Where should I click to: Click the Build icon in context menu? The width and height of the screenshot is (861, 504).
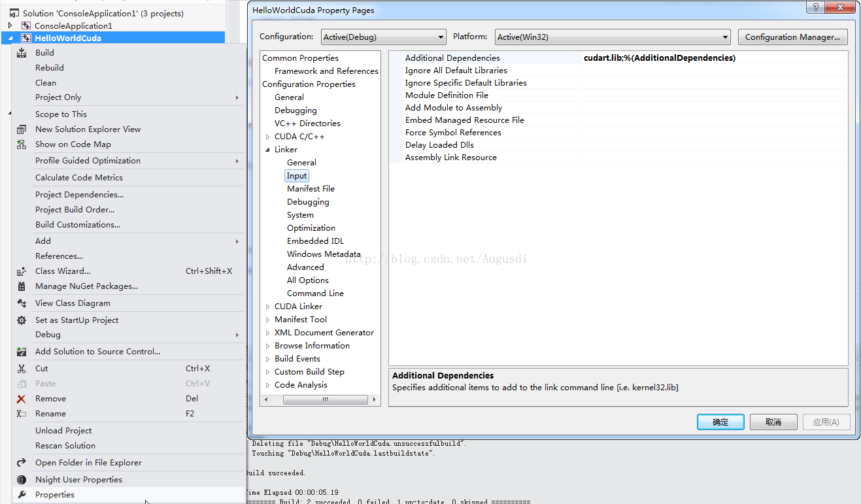[x=22, y=53]
